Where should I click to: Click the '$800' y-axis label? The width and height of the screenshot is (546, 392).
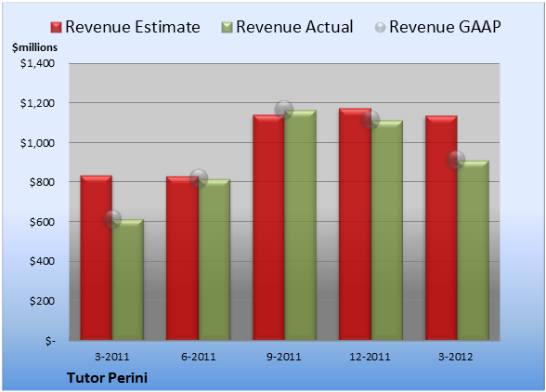coord(42,182)
